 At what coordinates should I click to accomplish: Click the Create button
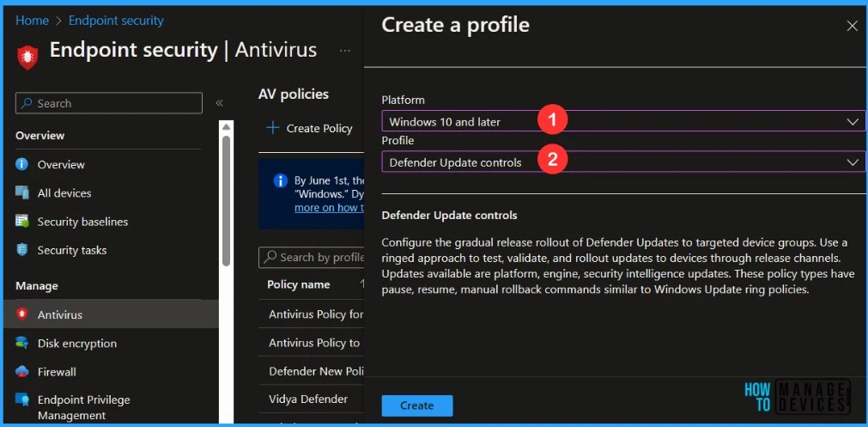coord(417,406)
